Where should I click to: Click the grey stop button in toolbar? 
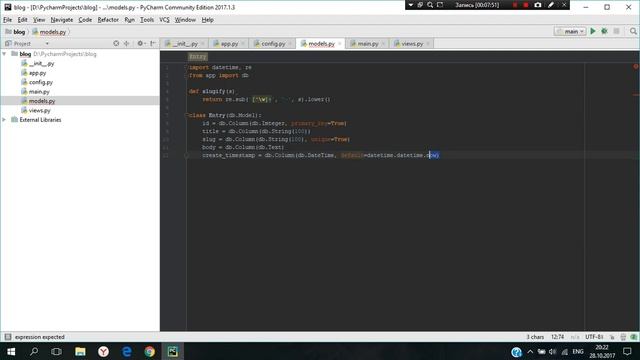(x=616, y=31)
